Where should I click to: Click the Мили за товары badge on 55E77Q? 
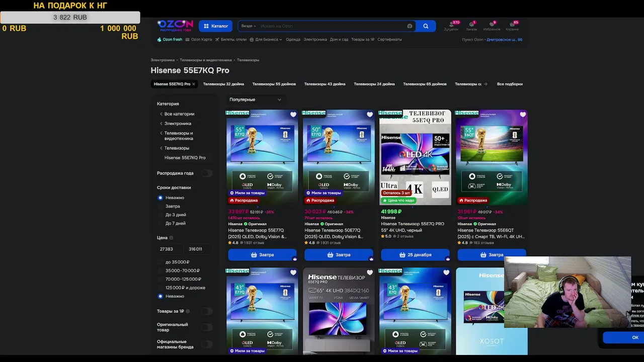coord(247,193)
